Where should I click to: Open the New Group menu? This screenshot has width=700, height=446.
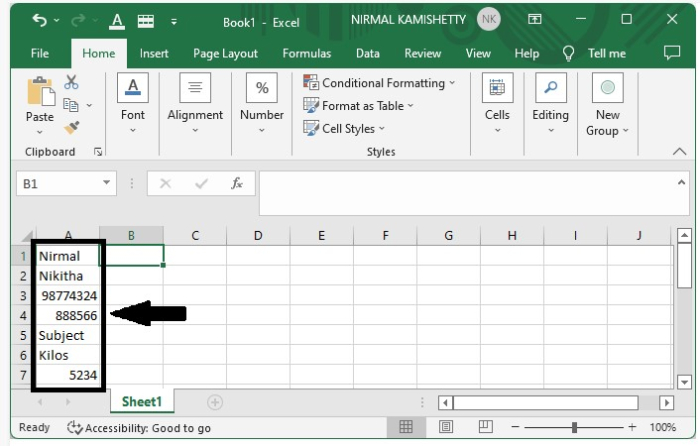[x=608, y=105]
